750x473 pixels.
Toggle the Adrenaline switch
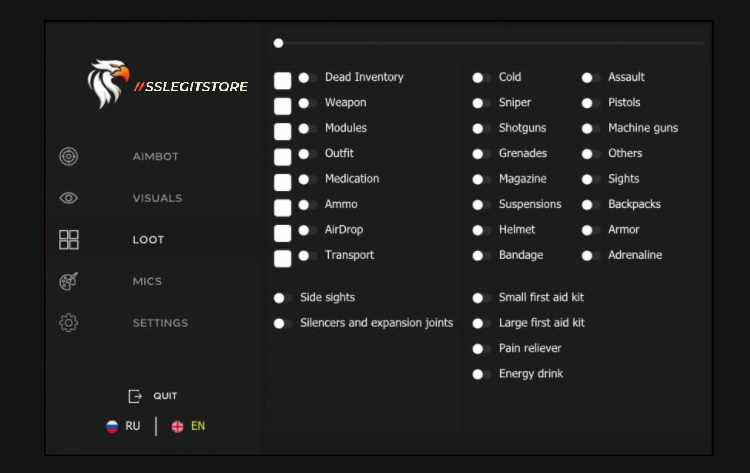(x=591, y=255)
